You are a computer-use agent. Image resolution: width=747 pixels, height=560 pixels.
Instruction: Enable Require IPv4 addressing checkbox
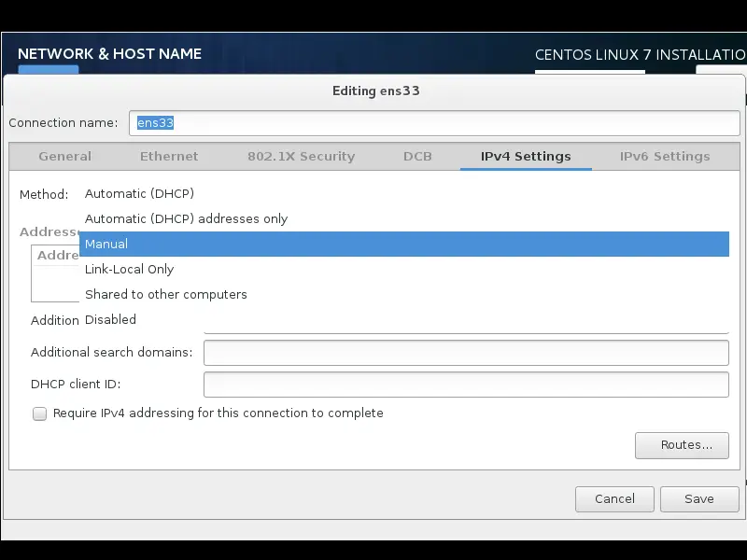(x=40, y=413)
